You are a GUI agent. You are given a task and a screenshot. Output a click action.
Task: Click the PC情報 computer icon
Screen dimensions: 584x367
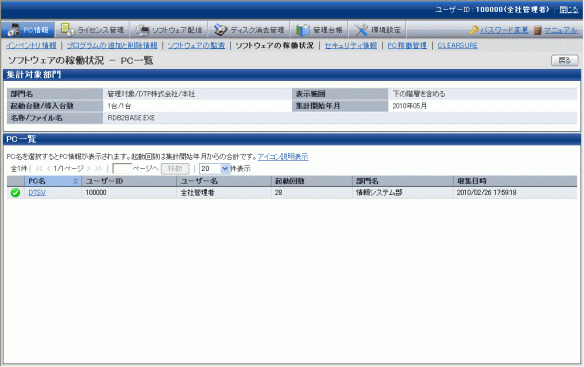pos(14,29)
